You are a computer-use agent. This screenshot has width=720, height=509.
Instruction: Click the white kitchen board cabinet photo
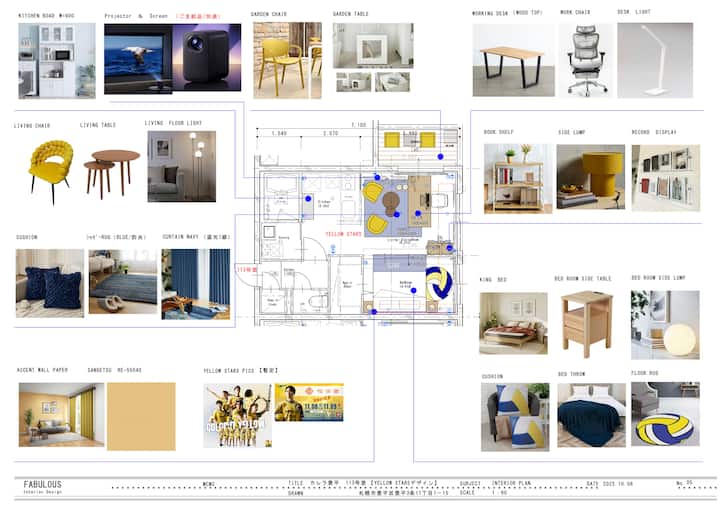57,61
